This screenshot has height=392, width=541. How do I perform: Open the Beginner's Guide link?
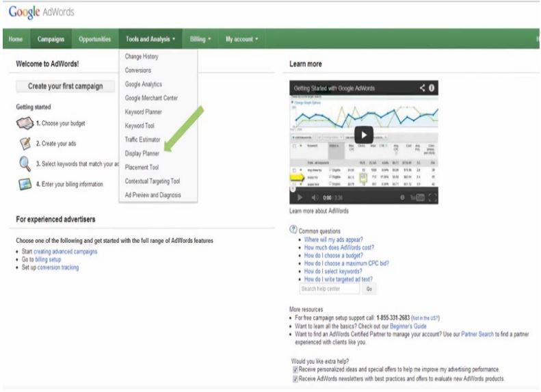pos(408,326)
